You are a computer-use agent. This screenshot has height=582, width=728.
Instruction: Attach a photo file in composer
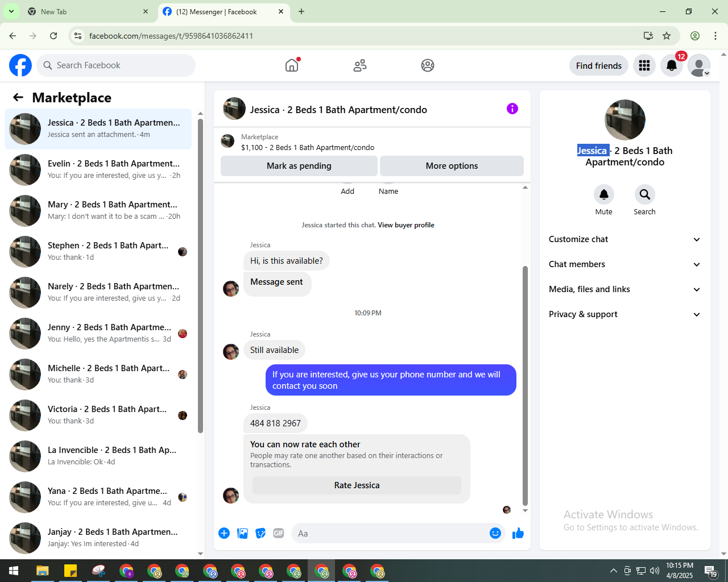[x=242, y=533]
